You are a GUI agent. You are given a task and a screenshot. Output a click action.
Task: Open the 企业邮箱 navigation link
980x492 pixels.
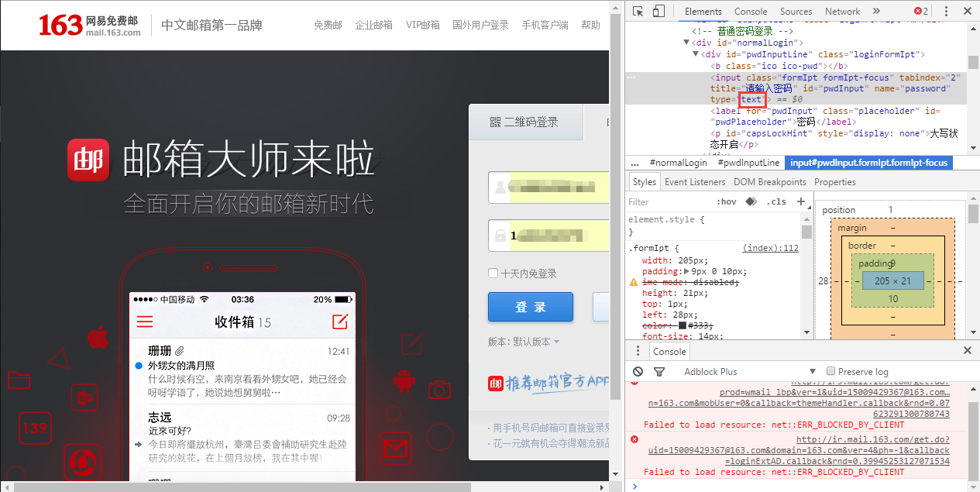(374, 25)
